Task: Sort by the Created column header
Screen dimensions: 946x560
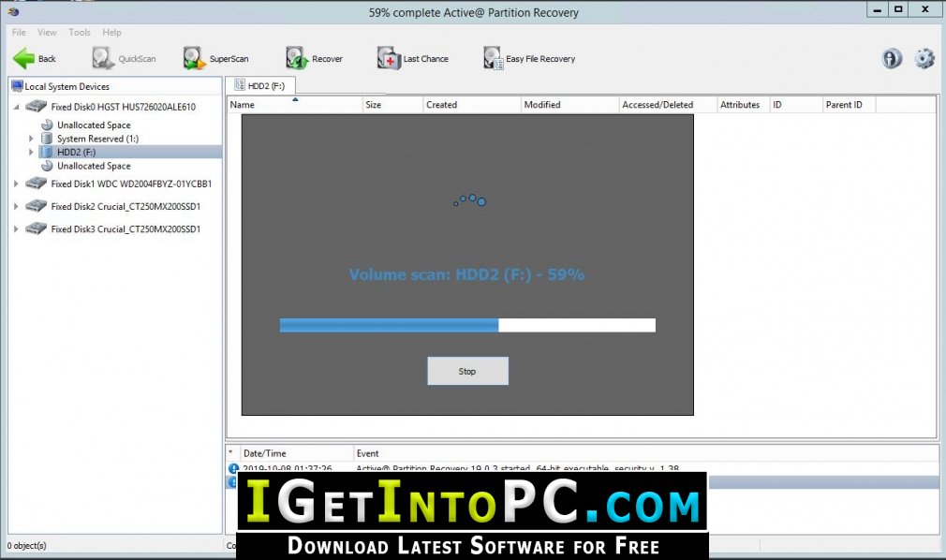Action: [x=472, y=104]
